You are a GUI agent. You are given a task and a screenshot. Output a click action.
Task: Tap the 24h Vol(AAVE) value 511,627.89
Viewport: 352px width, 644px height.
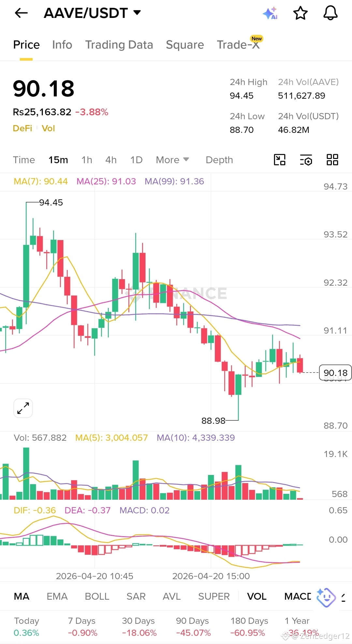tap(301, 96)
